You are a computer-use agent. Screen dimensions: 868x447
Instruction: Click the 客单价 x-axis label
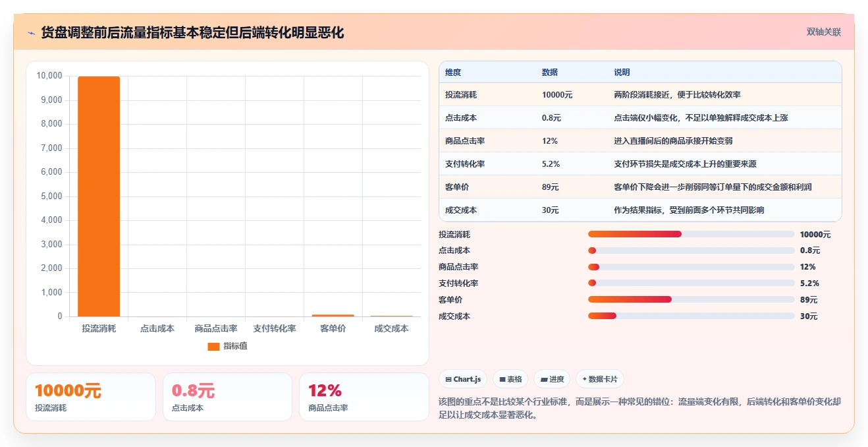(x=333, y=328)
